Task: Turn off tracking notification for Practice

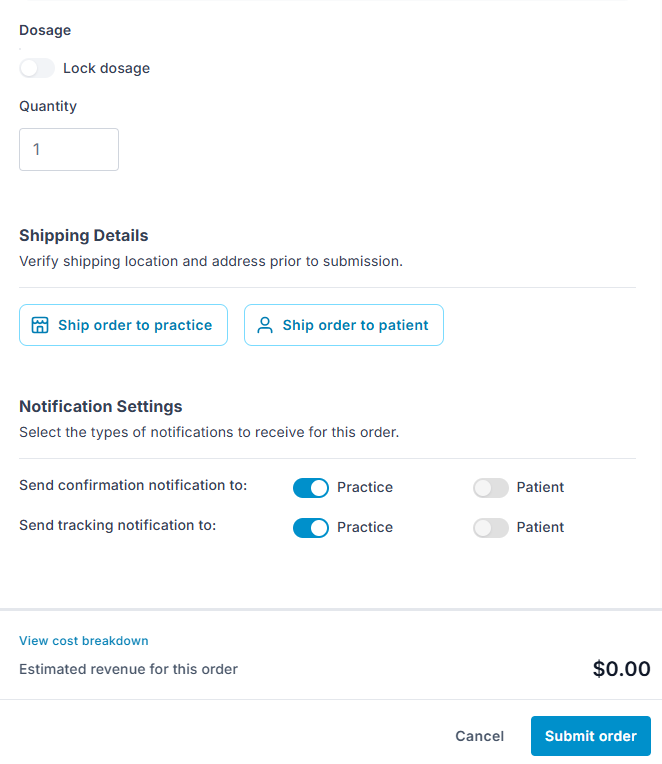Action: pyautogui.click(x=311, y=528)
